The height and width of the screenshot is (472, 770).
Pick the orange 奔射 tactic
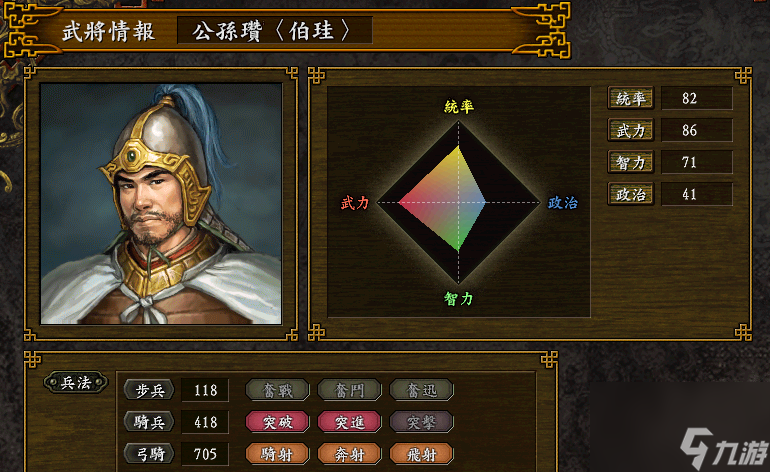coord(349,454)
